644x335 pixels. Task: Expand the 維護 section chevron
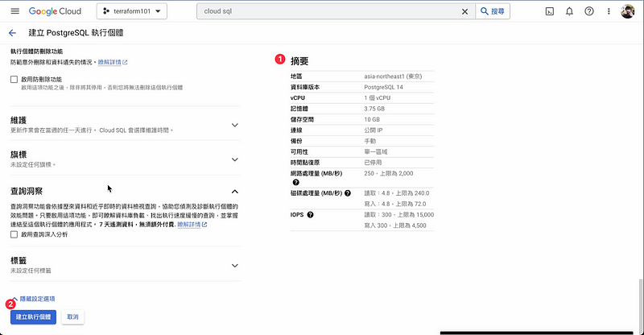click(x=234, y=125)
